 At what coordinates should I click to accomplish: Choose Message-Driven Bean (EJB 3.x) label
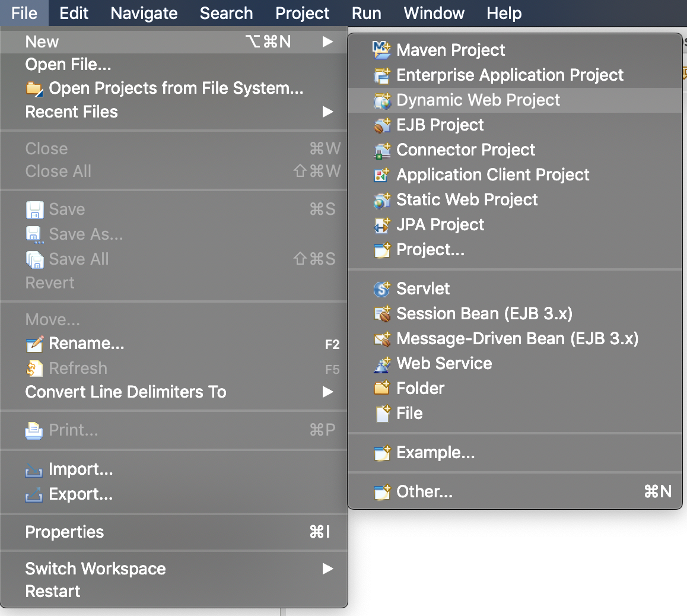[517, 339]
